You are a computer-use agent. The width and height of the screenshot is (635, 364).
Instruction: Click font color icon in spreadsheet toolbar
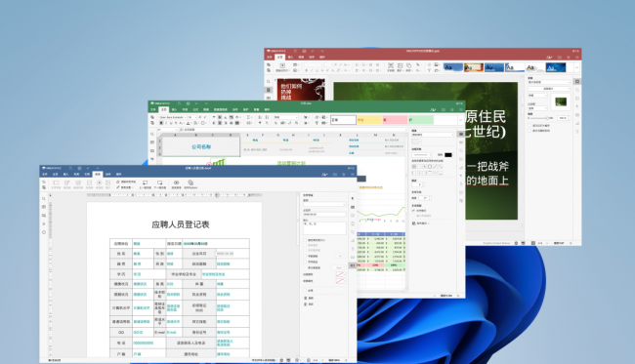(x=188, y=123)
